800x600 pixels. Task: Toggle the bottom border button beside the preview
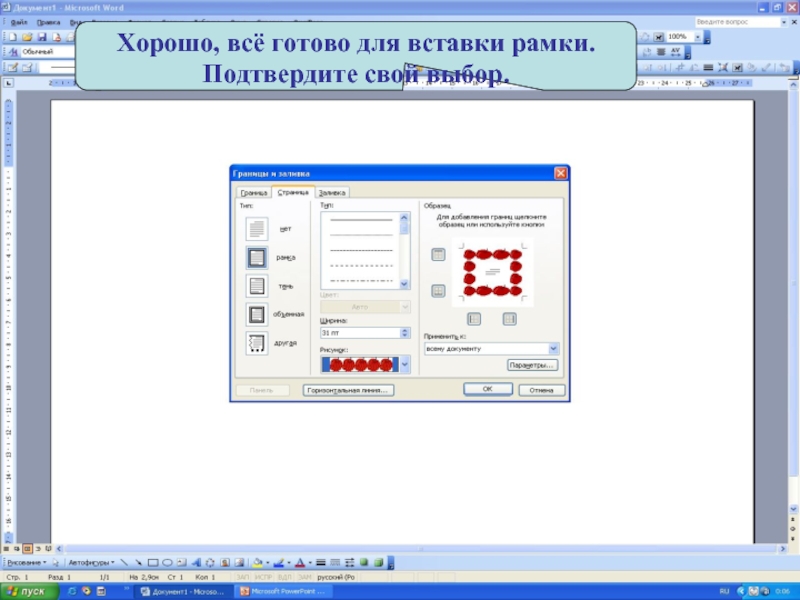click(x=438, y=291)
